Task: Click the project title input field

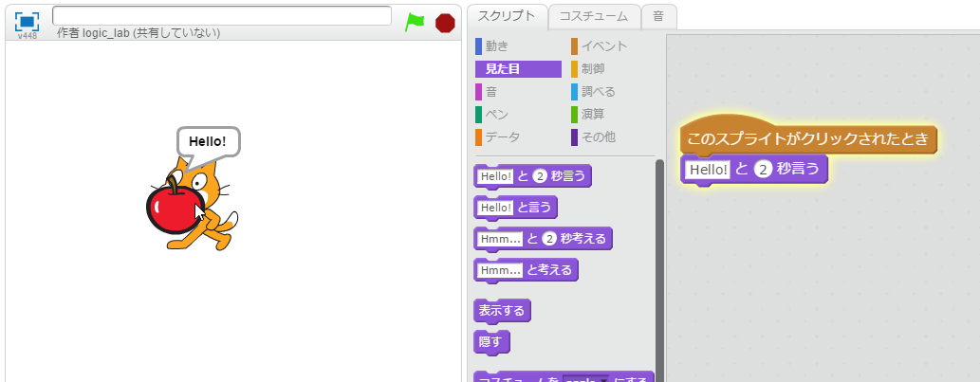Action: coord(222,15)
